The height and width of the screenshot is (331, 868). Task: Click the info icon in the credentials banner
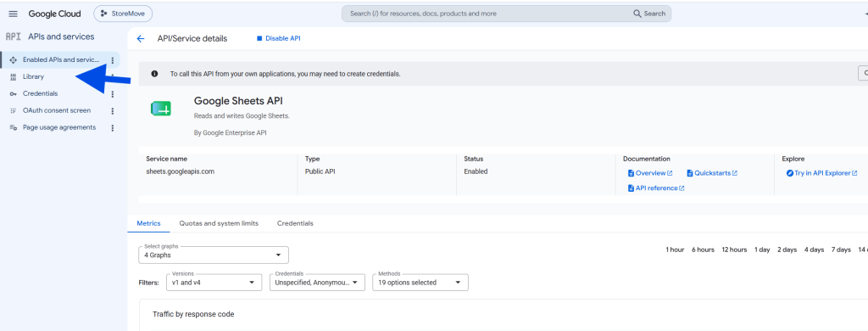154,74
